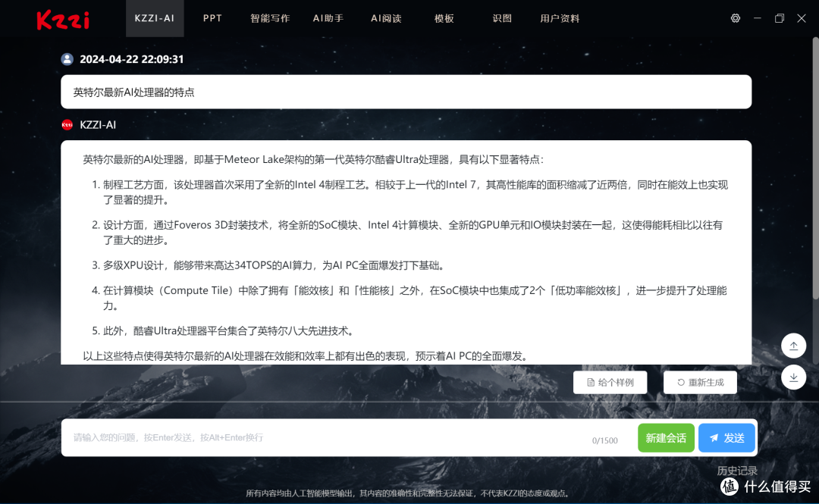Click the 0/1500 character counter
Screen dimensions: 819x504
(605, 441)
